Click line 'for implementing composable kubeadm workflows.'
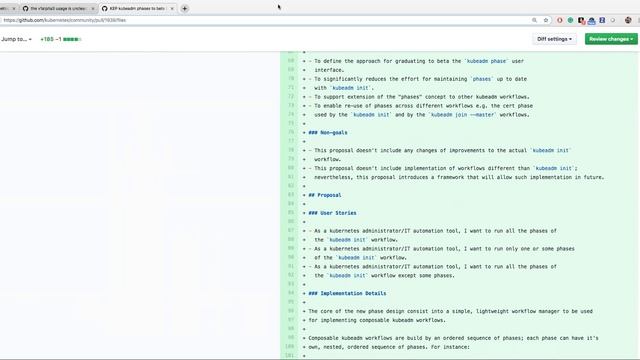Screen dimensions: 640x360 (377, 320)
